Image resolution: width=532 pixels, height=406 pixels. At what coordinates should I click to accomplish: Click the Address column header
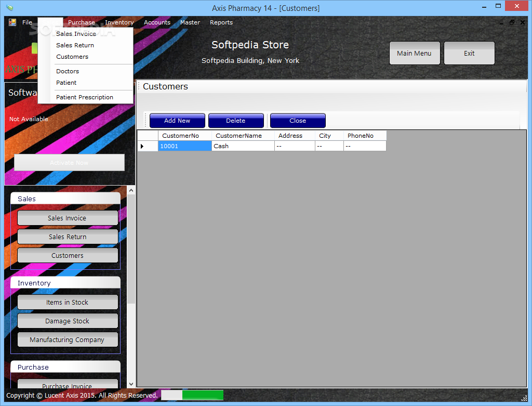tap(295, 136)
